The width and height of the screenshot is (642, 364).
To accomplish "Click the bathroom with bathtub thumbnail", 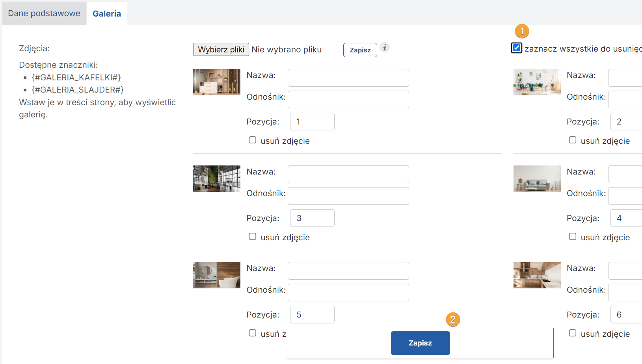I will point(217,275).
